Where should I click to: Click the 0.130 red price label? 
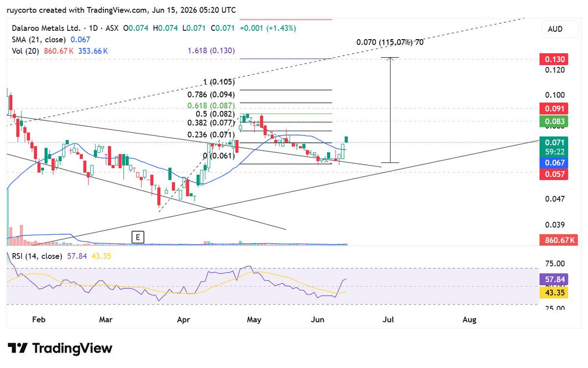553,60
